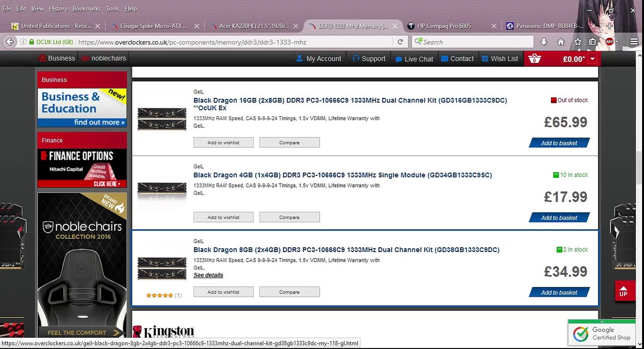This screenshot has width=644, height=349.
Task: Expand the Adblock Plus dropdown arrow
Action: point(616,42)
